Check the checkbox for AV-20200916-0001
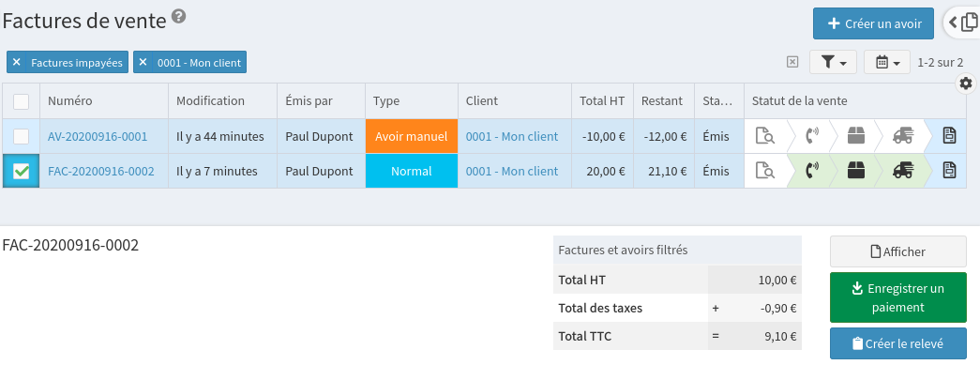Screen dimensions: 980x365 (22, 136)
